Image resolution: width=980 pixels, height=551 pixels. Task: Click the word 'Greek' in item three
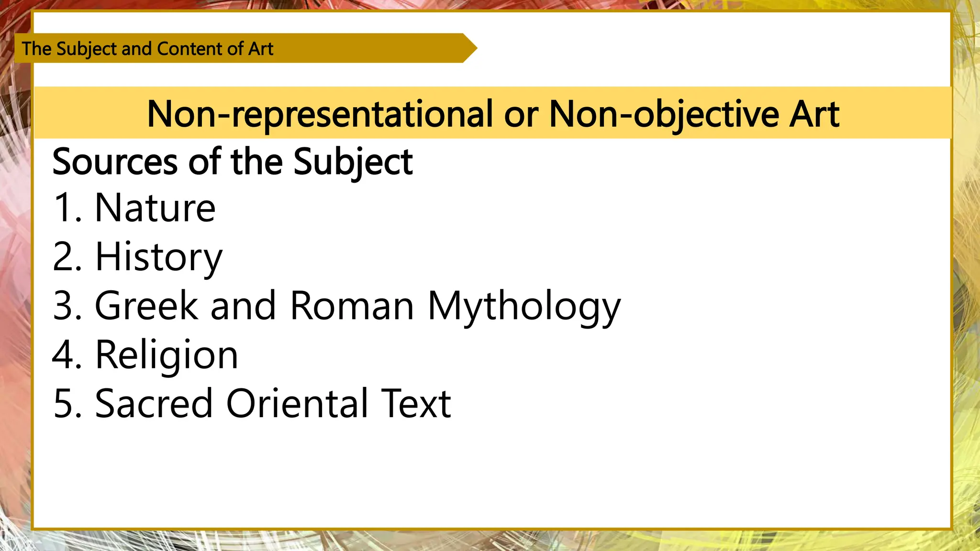(x=146, y=305)
